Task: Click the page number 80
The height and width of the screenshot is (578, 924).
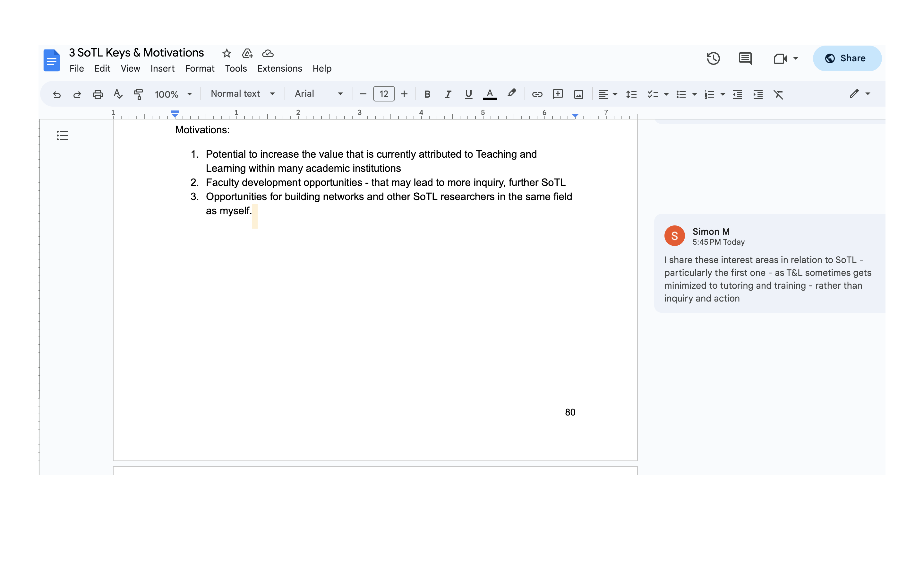Action: [x=570, y=412]
